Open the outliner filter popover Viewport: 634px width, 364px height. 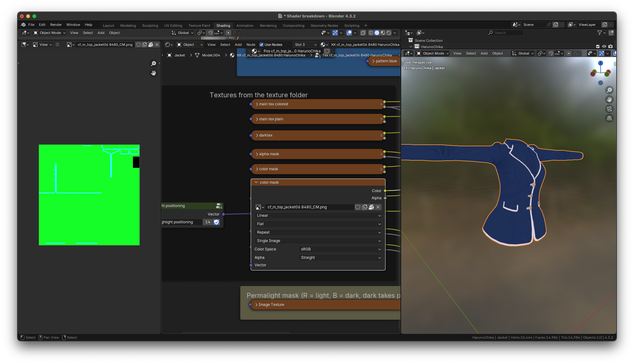coord(601,33)
